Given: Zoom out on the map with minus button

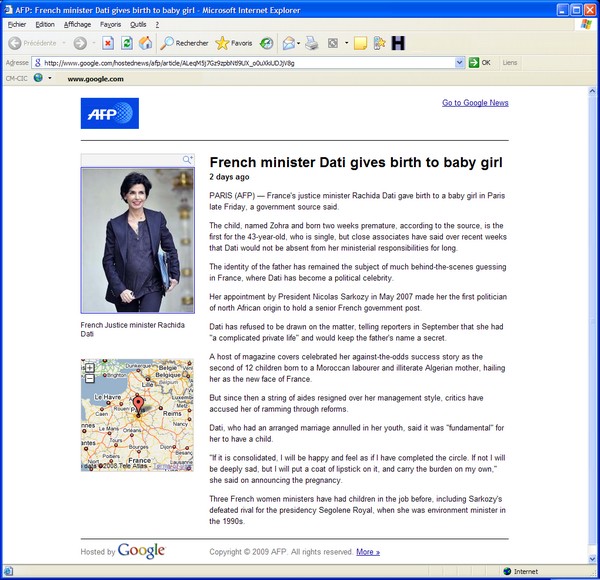Looking at the screenshot, I should click(90, 379).
